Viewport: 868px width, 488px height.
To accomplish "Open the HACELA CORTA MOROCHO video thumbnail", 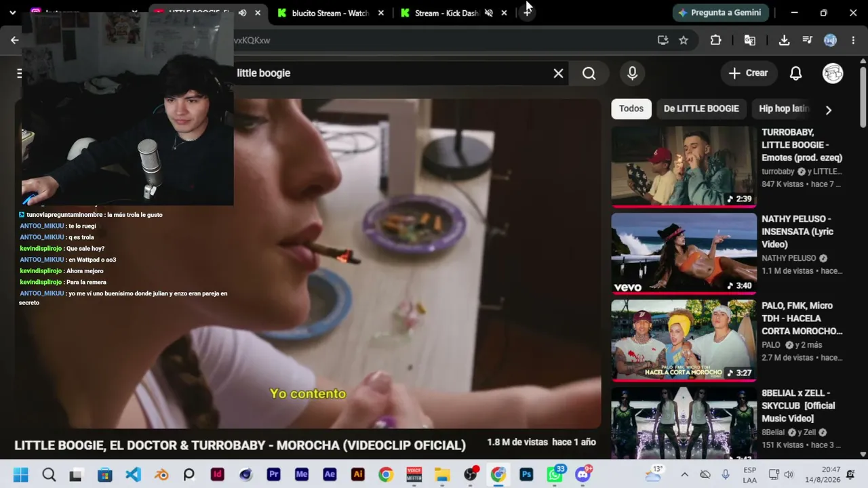I will click(x=684, y=340).
